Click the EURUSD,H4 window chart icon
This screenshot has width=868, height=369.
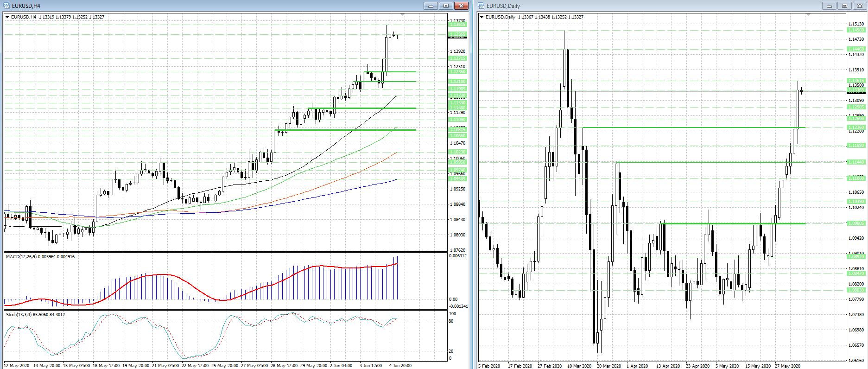coord(6,6)
